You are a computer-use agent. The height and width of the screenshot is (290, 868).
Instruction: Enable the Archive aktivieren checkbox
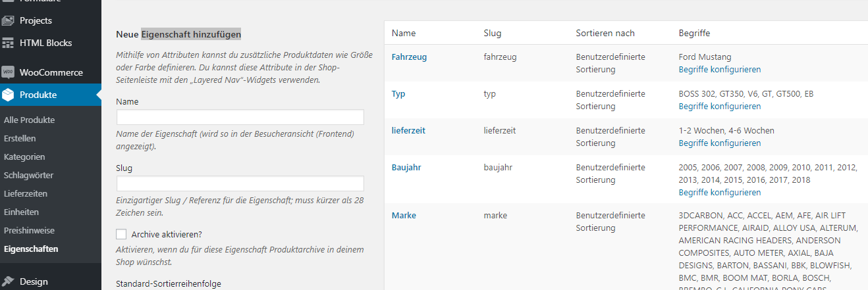[121, 234]
